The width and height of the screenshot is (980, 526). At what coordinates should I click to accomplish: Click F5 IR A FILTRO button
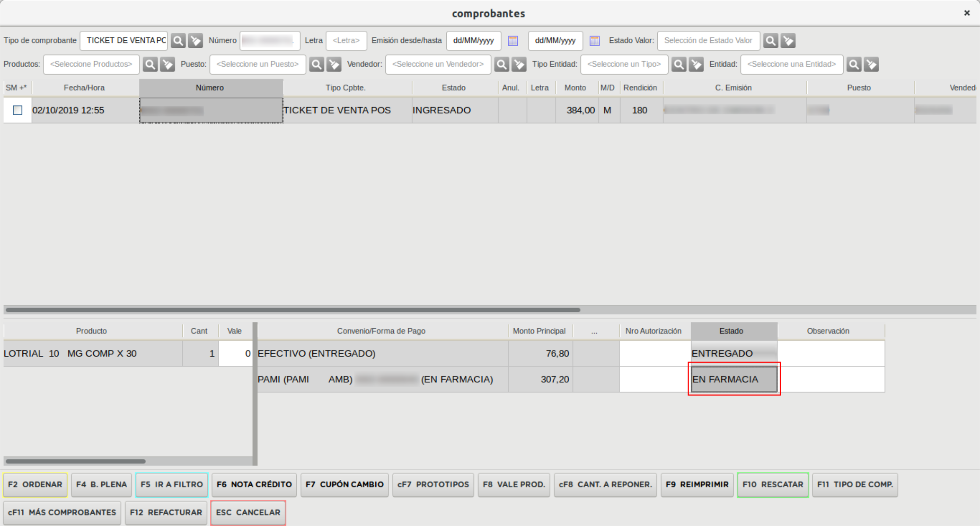172,485
